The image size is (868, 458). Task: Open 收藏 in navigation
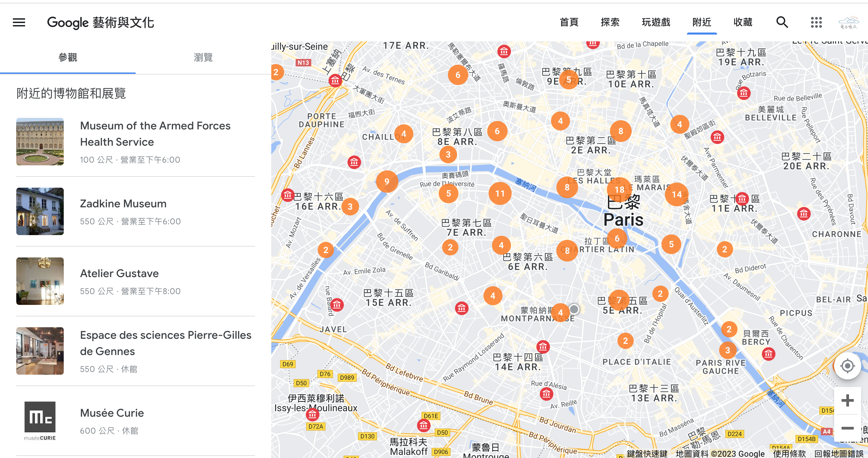tap(743, 22)
